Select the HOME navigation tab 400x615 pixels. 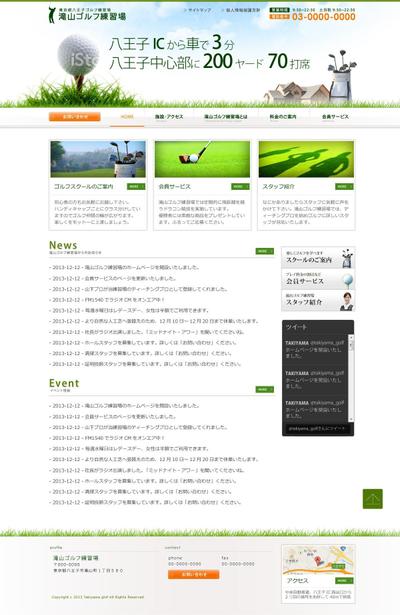(x=127, y=117)
